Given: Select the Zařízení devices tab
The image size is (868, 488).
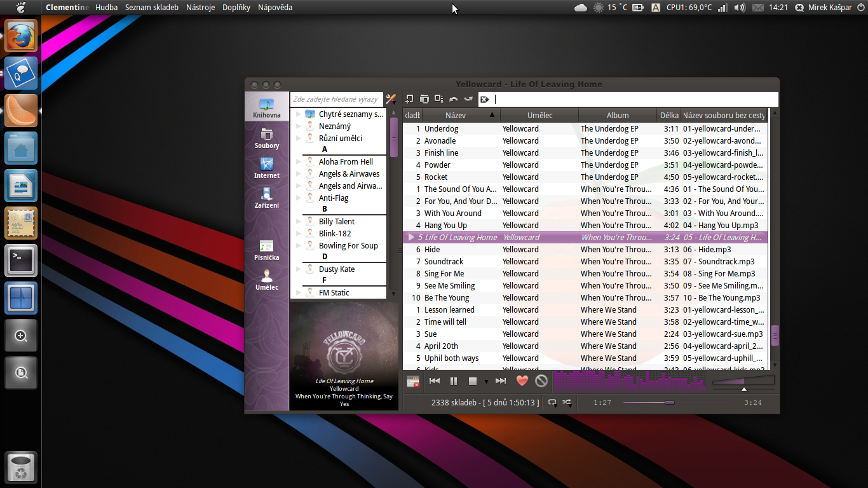Looking at the screenshot, I should coord(267,198).
